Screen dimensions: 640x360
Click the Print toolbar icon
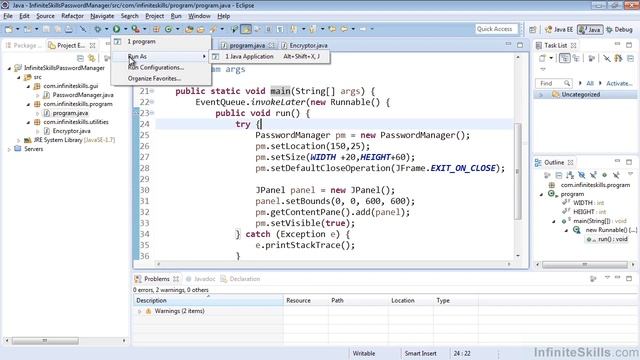click(x=69, y=29)
